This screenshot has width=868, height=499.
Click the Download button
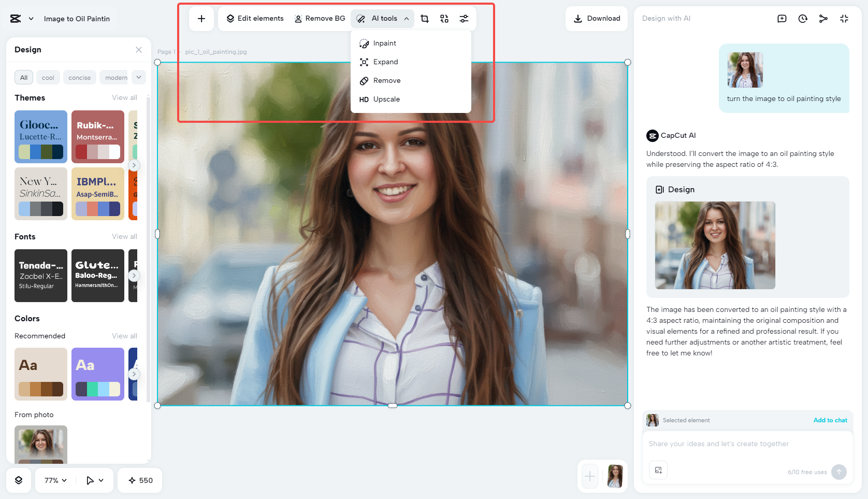597,18
